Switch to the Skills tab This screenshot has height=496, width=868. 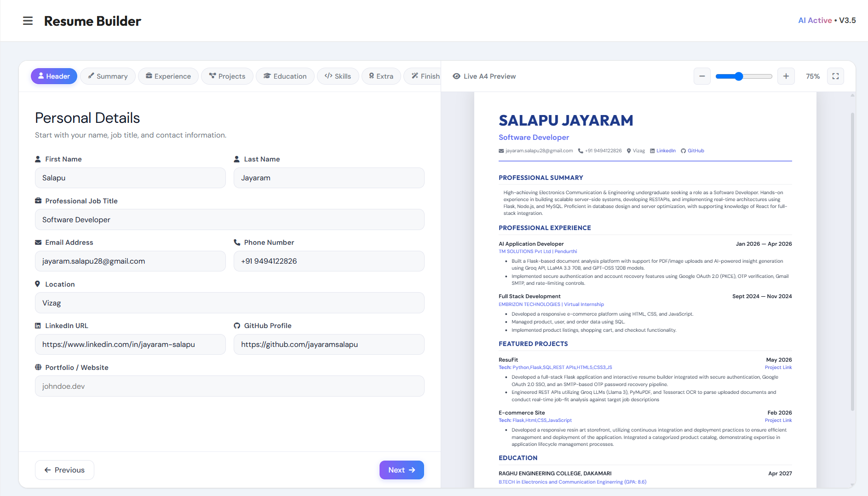(338, 76)
